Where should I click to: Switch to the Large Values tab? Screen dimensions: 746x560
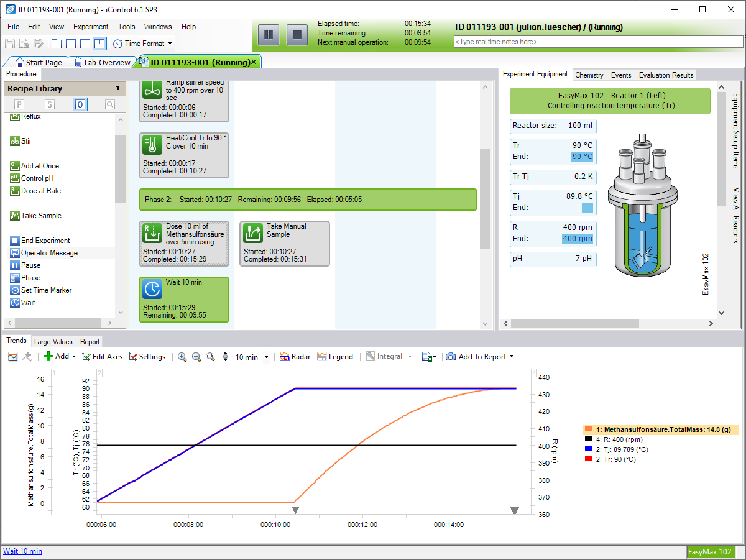(53, 342)
